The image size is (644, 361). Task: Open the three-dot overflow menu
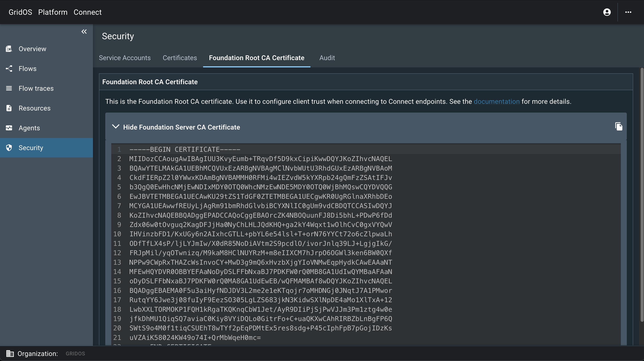[x=629, y=12]
